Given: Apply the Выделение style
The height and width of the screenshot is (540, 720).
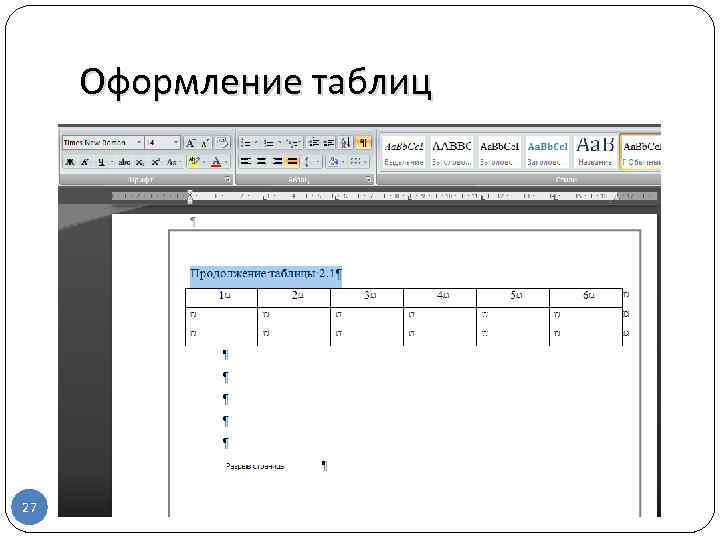Looking at the screenshot, I should (404, 153).
